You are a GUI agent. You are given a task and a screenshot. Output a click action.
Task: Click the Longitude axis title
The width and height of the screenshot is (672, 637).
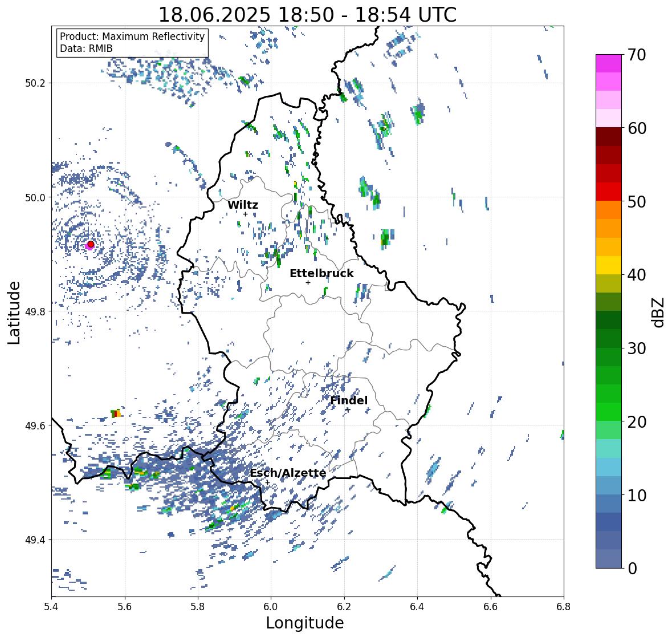tap(305, 623)
